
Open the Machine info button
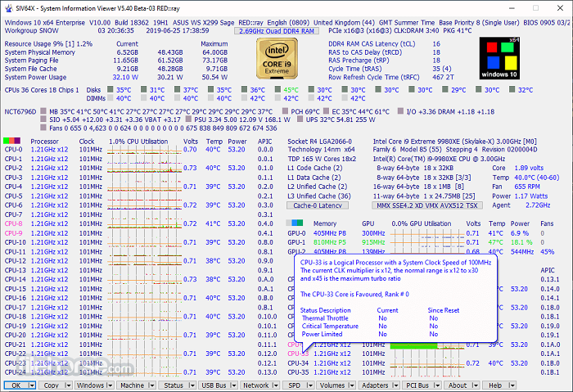pos(133,385)
